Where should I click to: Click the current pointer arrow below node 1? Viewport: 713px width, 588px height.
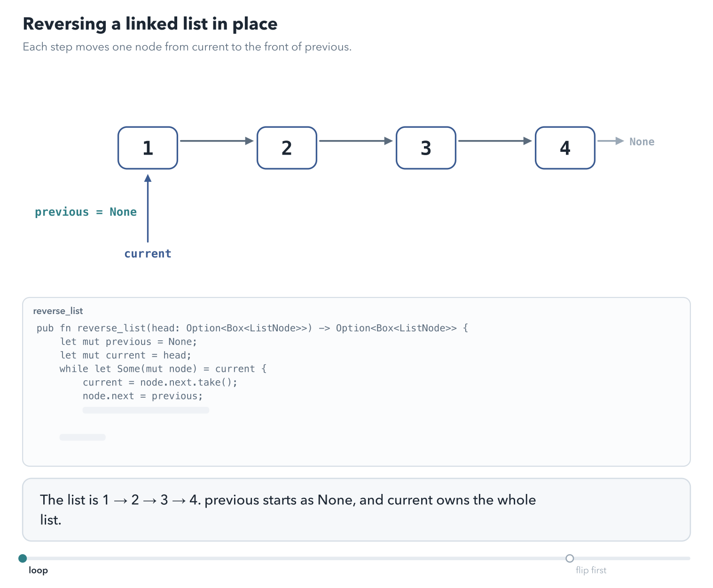148,208
